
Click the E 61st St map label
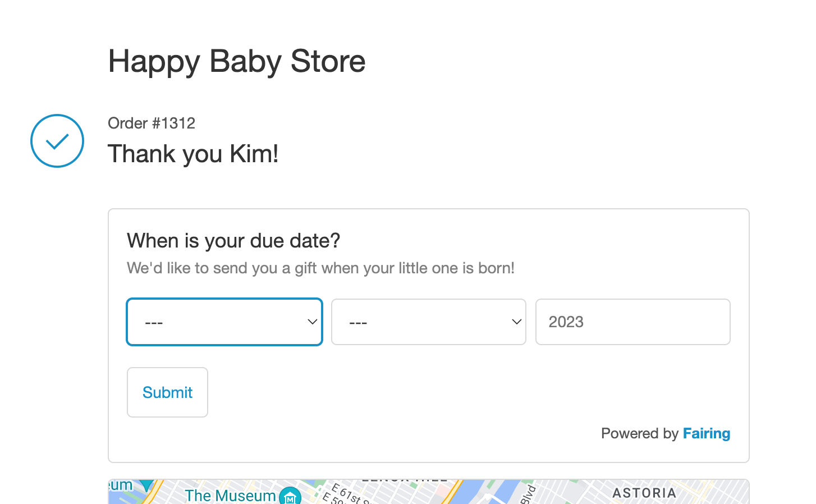click(x=347, y=494)
